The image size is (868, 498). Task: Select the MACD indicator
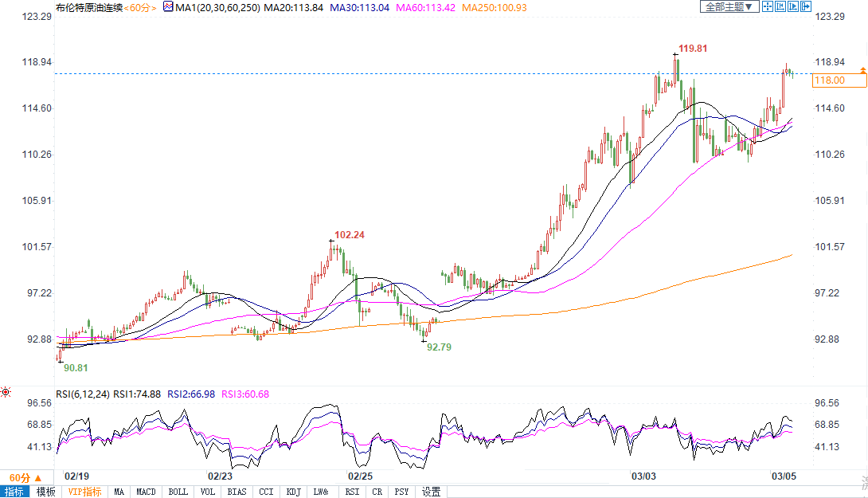click(146, 492)
